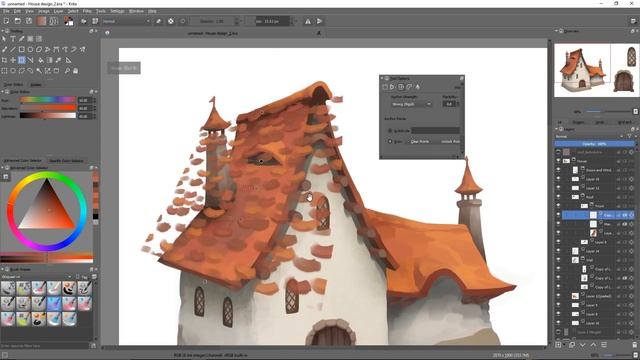The height and width of the screenshot is (360, 640).
Task: Select the Elliptical Selection tool
Action: click(x=13, y=71)
